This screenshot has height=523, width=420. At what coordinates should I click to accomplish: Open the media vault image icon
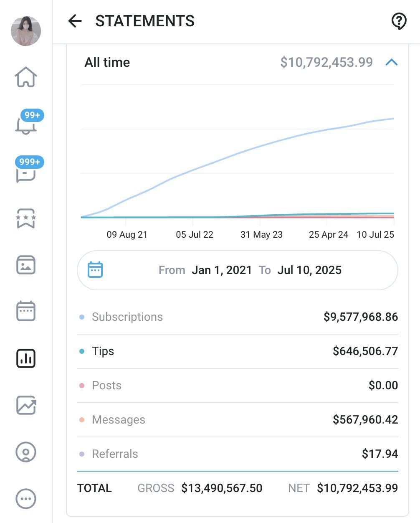26,265
